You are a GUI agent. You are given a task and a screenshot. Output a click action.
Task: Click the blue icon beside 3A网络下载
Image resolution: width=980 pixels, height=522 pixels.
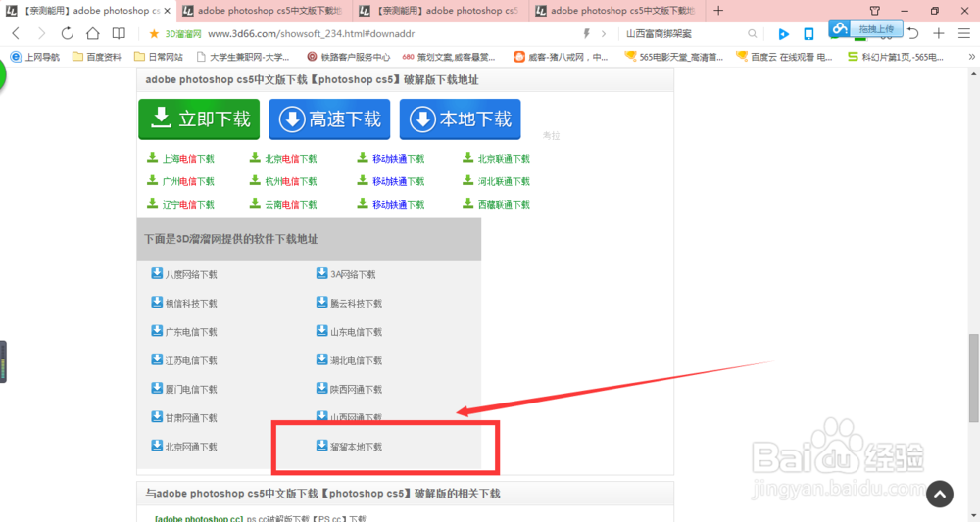[321, 273]
